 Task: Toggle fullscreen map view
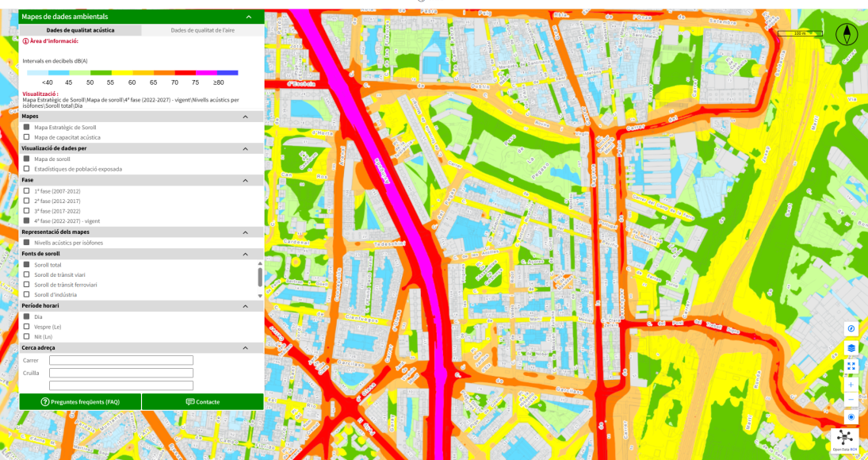pos(851,366)
